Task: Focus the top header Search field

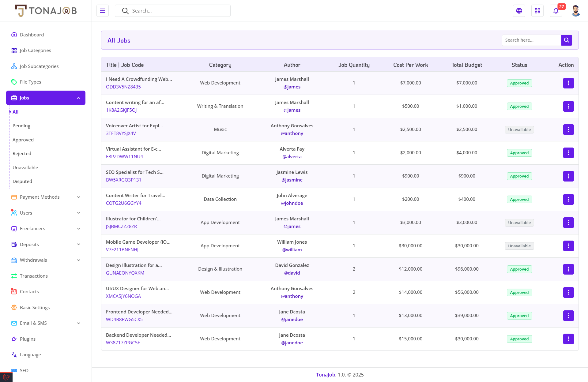Action: (178, 11)
